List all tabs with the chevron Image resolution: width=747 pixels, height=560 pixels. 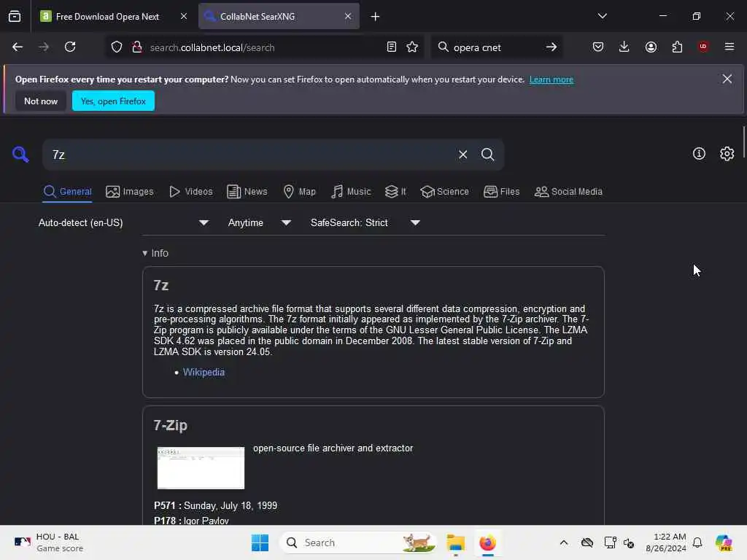point(602,16)
